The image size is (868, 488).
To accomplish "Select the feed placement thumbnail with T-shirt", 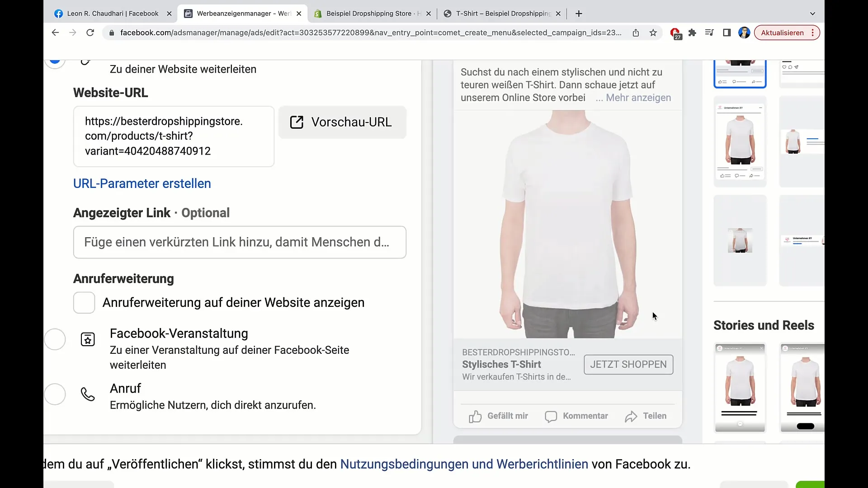I will (x=740, y=142).
